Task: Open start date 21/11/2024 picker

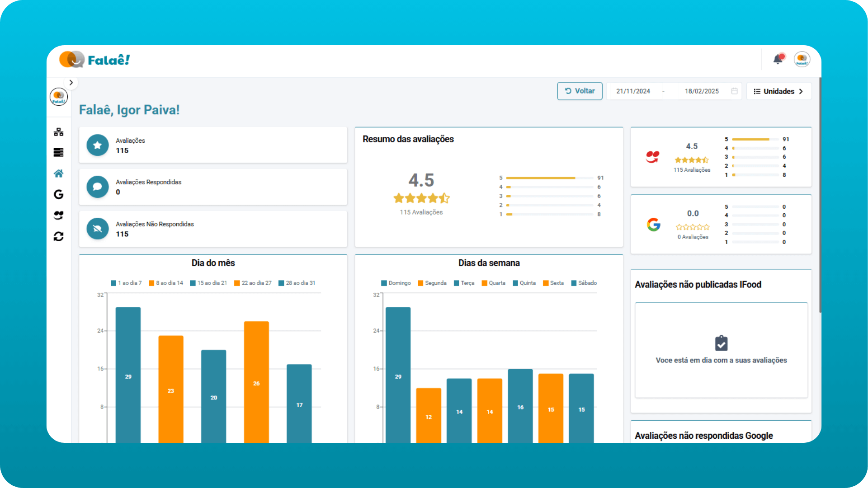Action: click(633, 91)
